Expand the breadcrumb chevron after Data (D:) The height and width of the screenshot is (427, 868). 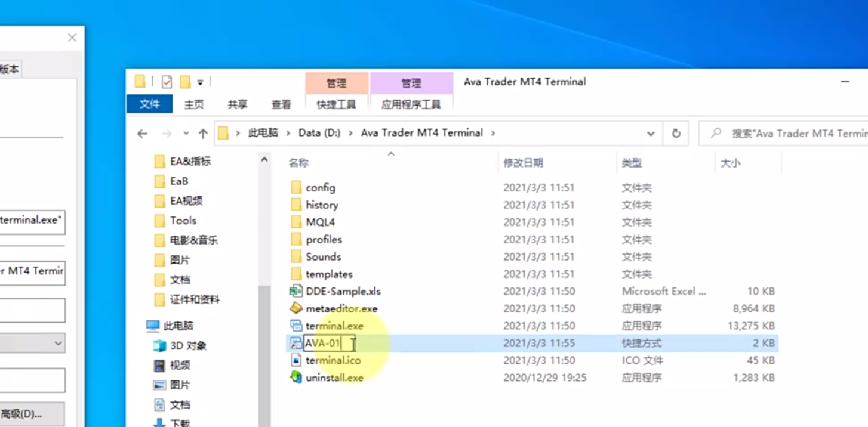click(x=351, y=133)
